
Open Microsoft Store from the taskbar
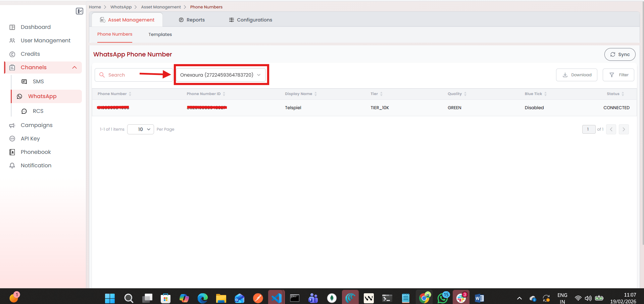point(165,298)
